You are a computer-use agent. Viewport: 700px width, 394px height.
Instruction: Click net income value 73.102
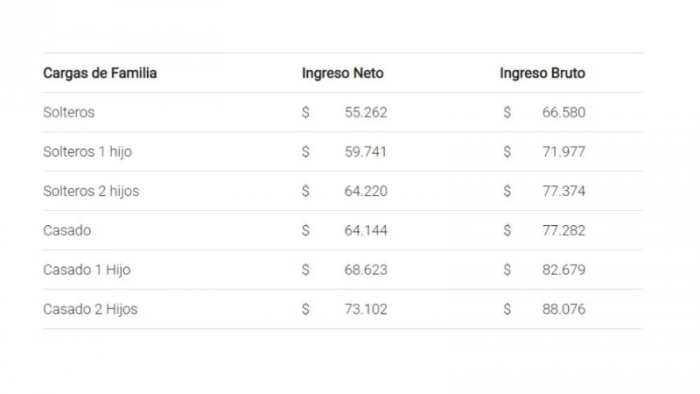[366, 309]
